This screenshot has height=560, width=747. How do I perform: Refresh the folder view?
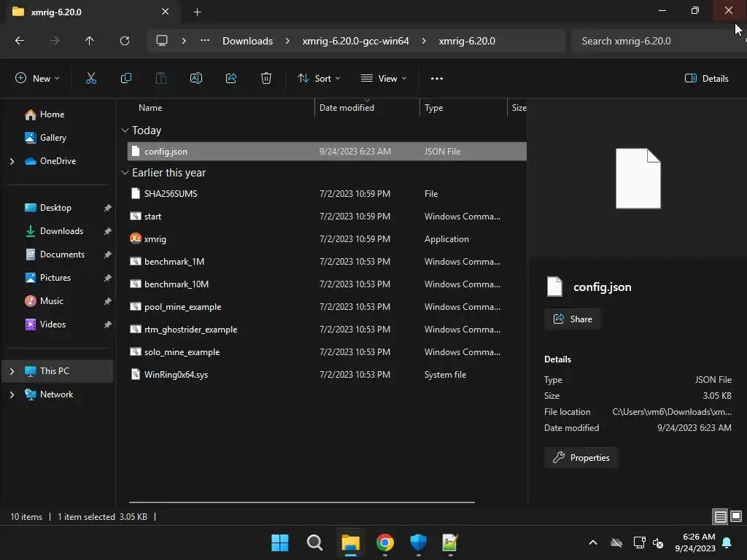coord(125,41)
